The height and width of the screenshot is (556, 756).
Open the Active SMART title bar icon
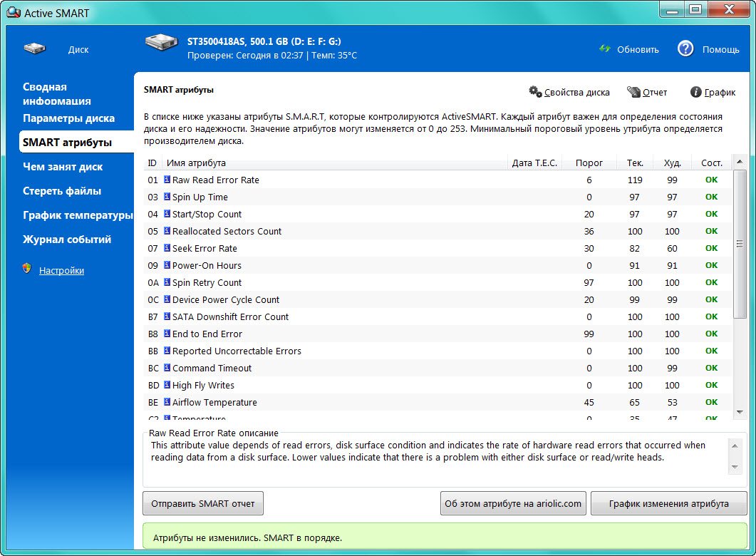point(14,13)
